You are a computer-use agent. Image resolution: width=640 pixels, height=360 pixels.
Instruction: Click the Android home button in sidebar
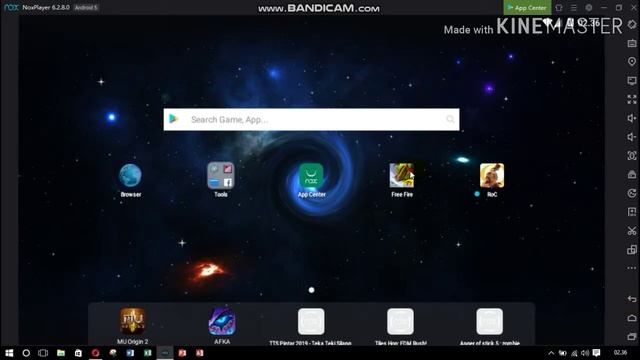click(x=632, y=318)
